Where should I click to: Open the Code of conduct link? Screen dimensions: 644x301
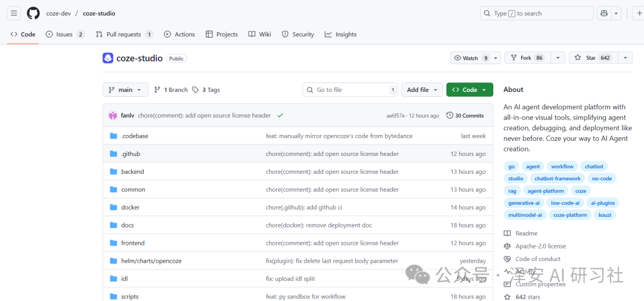click(538, 259)
